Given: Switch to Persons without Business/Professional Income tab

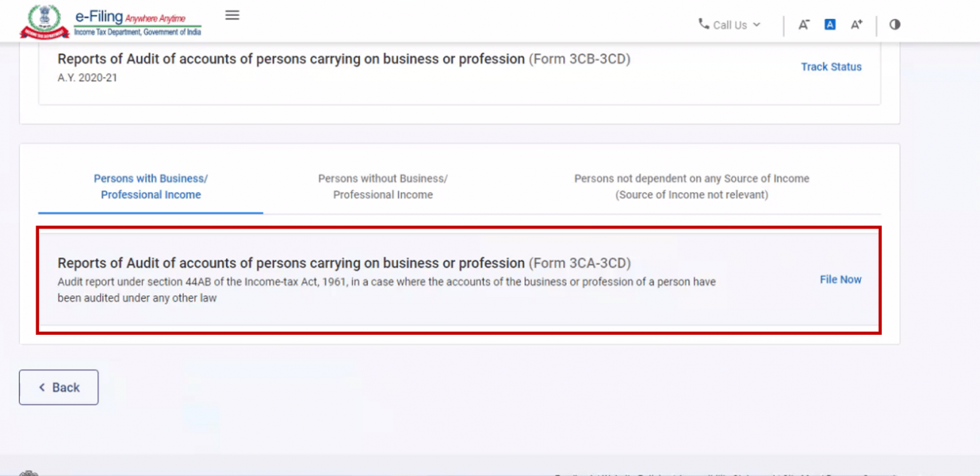Looking at the screenshot, I should [x=383, y=186].
